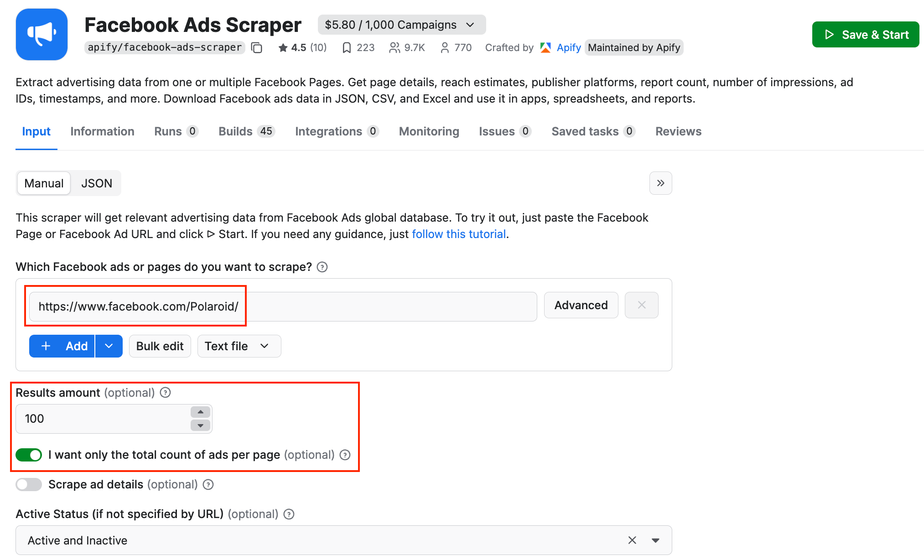Screen dimensions: 924x560
Task: Click the bookmark icon showing 223
Action: coord(348,47)
